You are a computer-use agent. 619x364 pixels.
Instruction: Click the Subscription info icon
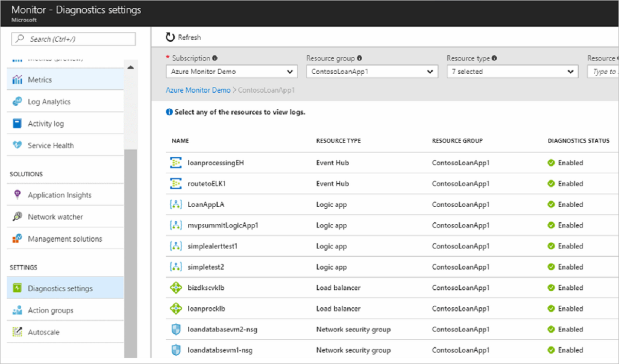(x=215, y=58)
